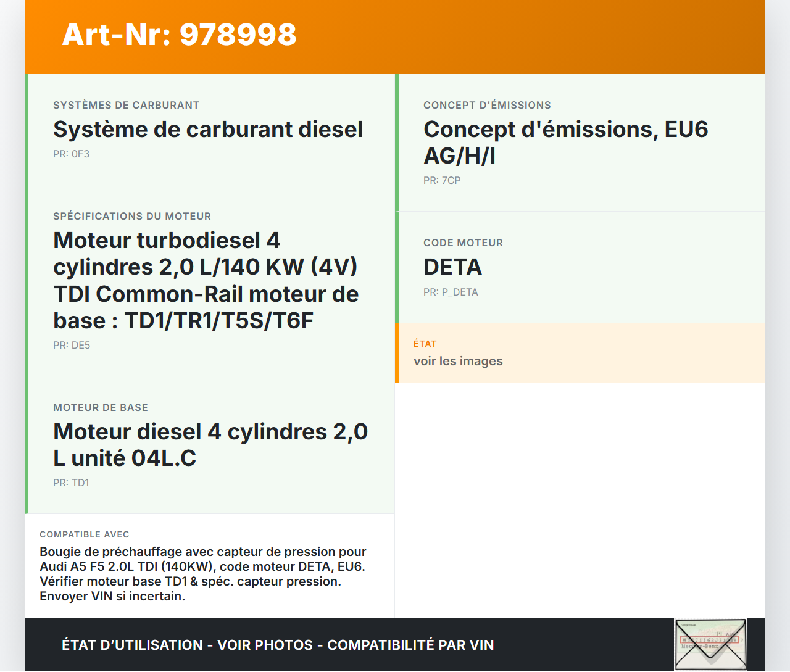Select the Moteur diesel 4 cylindres 04L.C heading
The height and width of the screenshot is (672, 790).
[210, 445]
